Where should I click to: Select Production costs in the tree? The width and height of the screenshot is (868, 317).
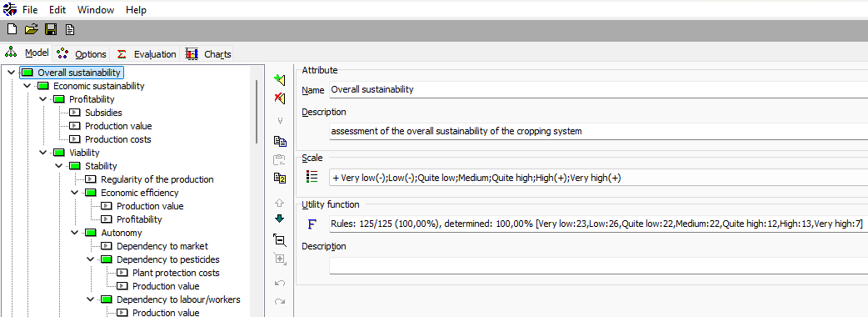[118, 139]
